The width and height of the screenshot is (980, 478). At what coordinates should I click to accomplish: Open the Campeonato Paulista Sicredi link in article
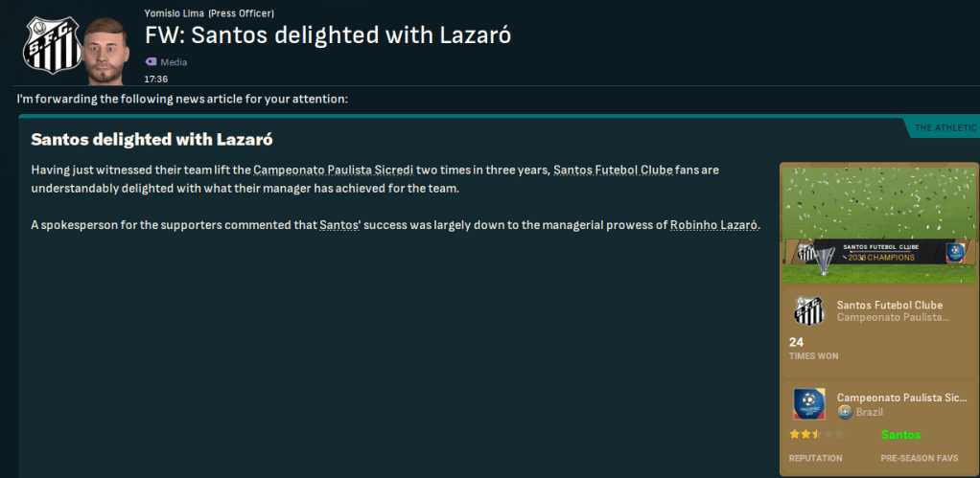(333, 170)
